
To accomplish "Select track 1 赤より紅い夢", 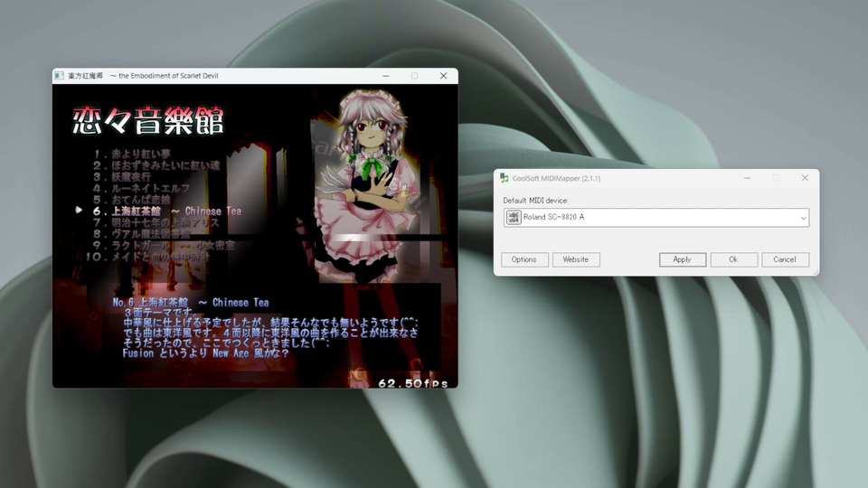I will (132, 154).
